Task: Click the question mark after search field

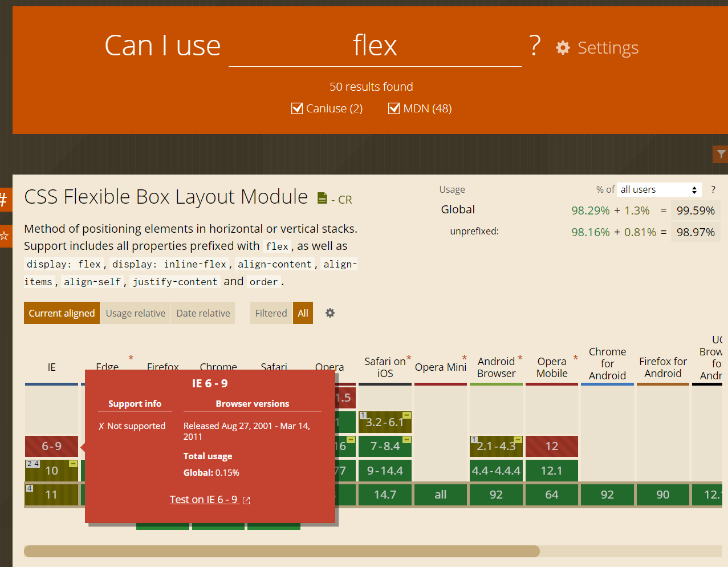Action: [x=535, y=45]
